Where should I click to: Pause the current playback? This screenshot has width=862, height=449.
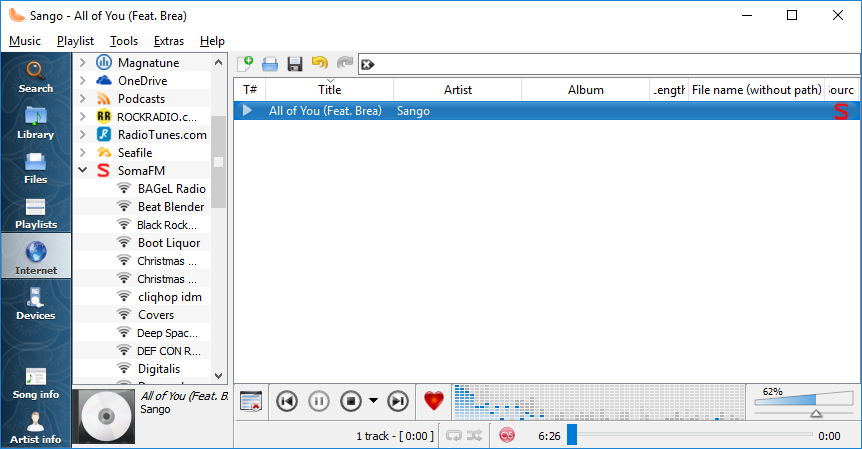coord(319,401)
